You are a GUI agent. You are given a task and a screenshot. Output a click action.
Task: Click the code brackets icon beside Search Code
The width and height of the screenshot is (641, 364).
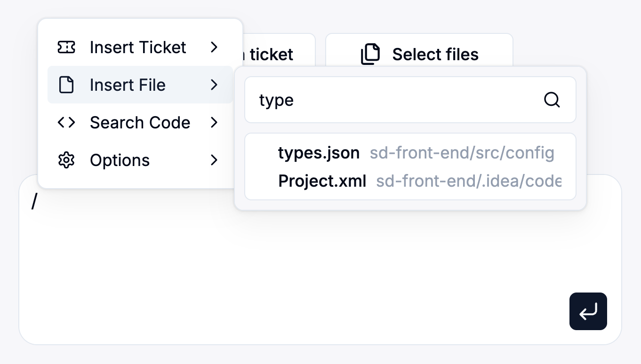(x=66, y=122)
